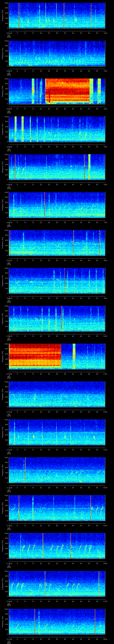Click the spectrogram panel starting at 2:01:00
Image resolution: width=114 pixels, height=644 pixels.
coord(57,16)
